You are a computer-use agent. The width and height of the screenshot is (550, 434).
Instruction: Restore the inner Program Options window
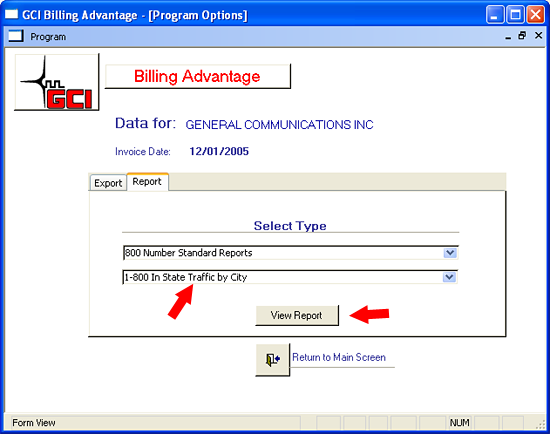(522, 35)
